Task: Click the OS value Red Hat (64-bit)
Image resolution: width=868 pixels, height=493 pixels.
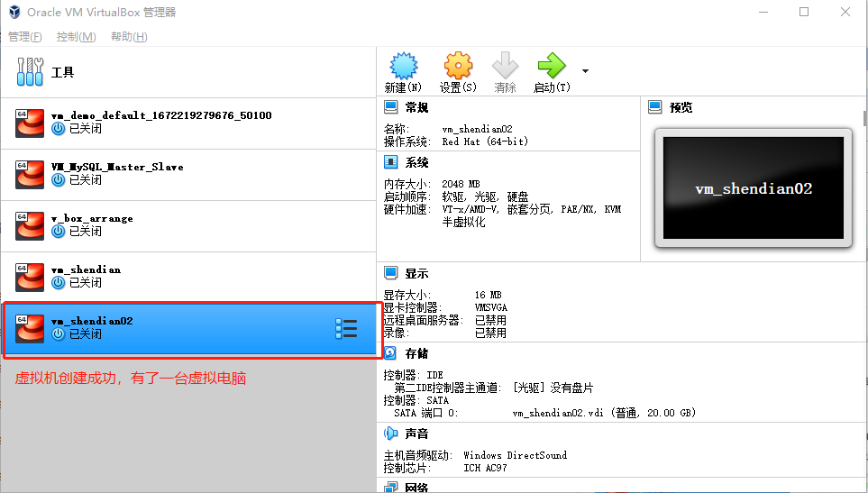Action: 485,142
